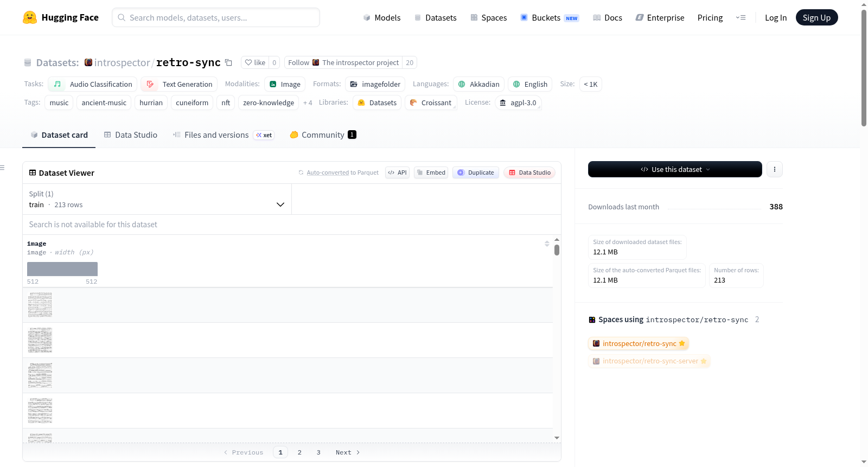This screenshot has height=467, width=868.
Task: Open the introspector/retro-sync space
Action: pyautogui.click(x=639, y=343)
